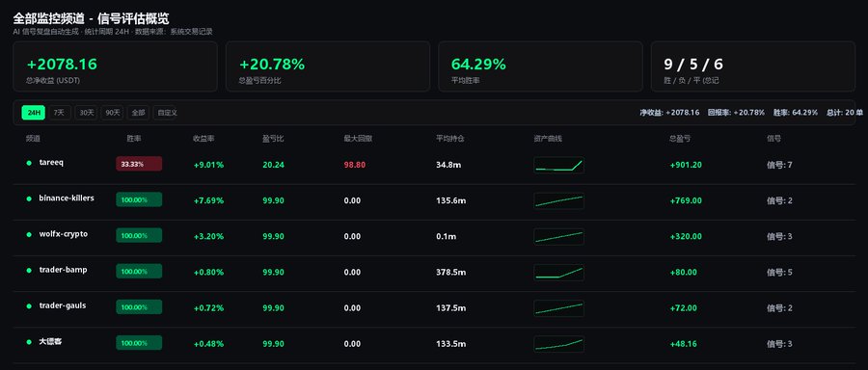Click 大镖客 total profit +48.16

683,344
